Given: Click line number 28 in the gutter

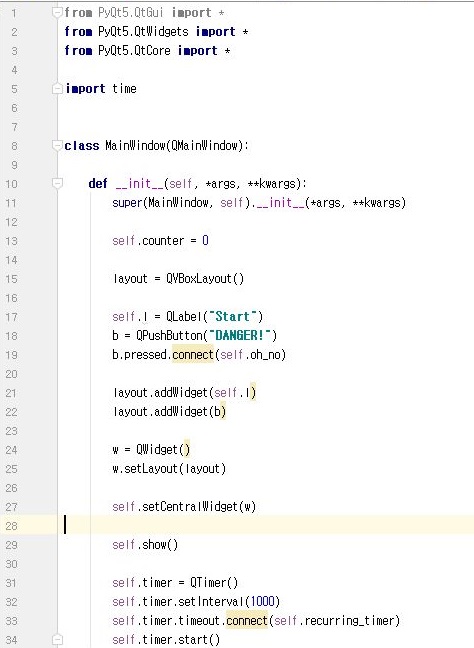Looking at the screenshot, I should pos(12,526).
